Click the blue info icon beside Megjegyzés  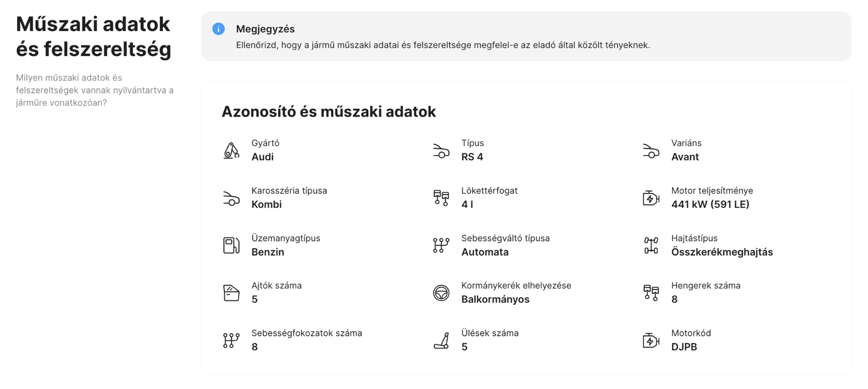(x=218, y=29)
